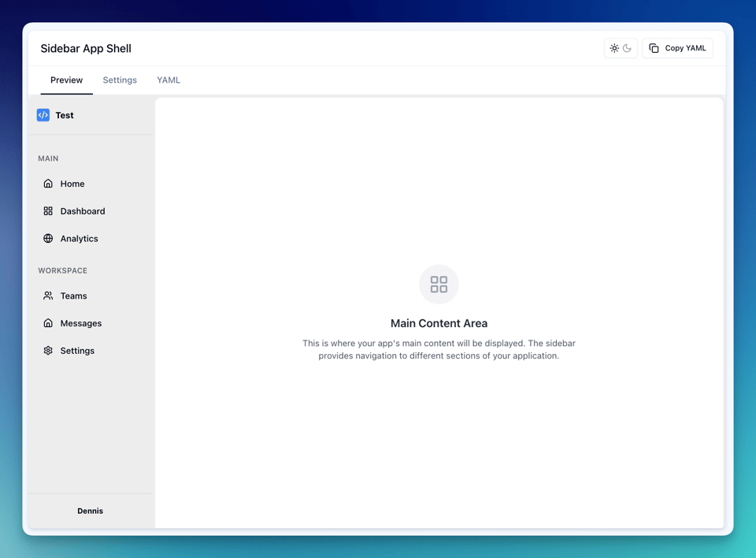Click the Dennis user name in the sidebar footer
Image resolution: width=756 pixels, height=558 pixels.
pos(90,511)
